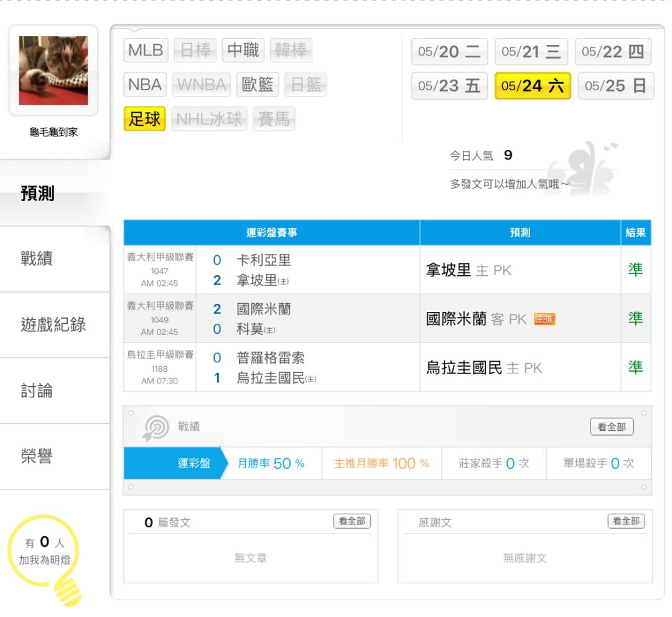The width and height of the screenshot is (672, 617).
Task: Click the cat avatar profile picture
Action: [53, 71]
